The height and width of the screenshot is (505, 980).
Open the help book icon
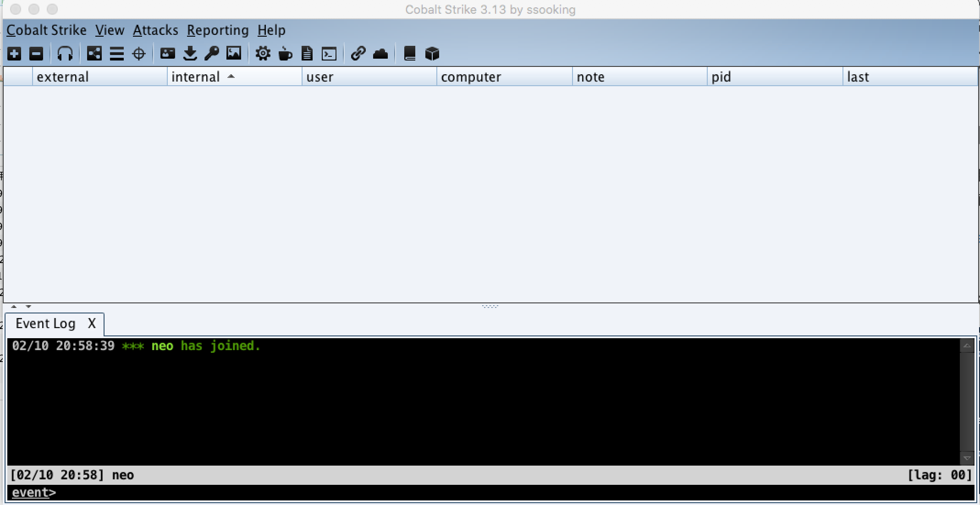[x=410, y=54]
